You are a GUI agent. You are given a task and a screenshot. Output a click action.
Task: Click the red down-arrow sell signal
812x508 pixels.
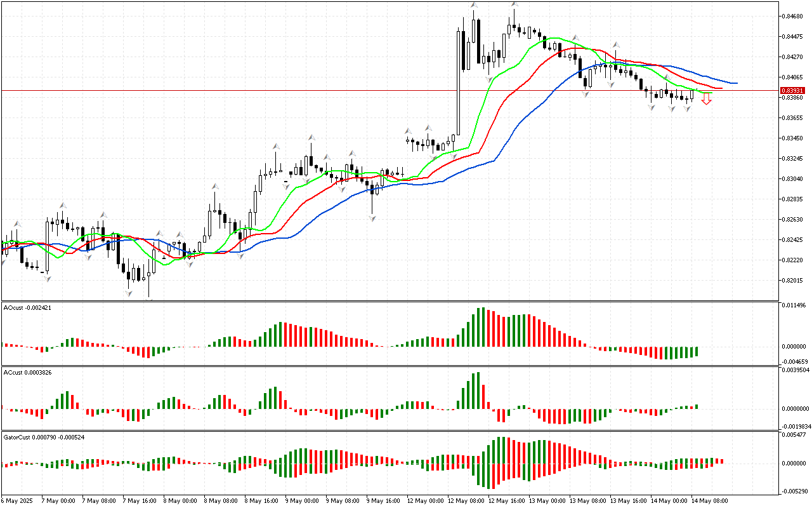[706, 99]
